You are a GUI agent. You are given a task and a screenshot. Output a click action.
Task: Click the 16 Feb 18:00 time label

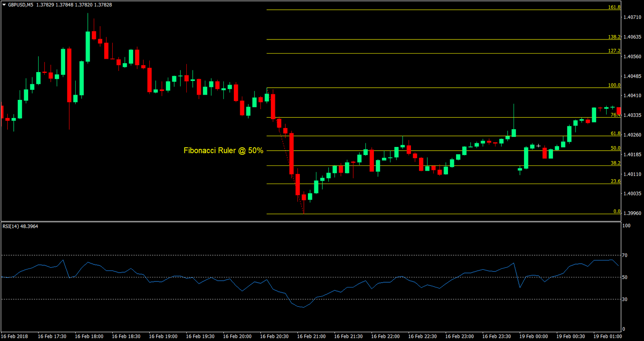89,337
